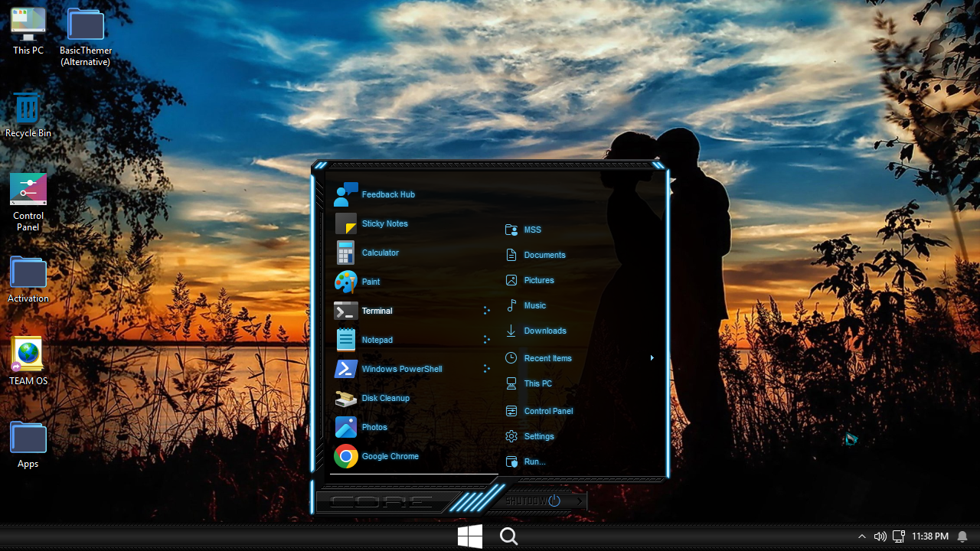This screenshot has height=551, width=980.
Task: Click the Settings gear icon in start menu
Action: [511, 436]
